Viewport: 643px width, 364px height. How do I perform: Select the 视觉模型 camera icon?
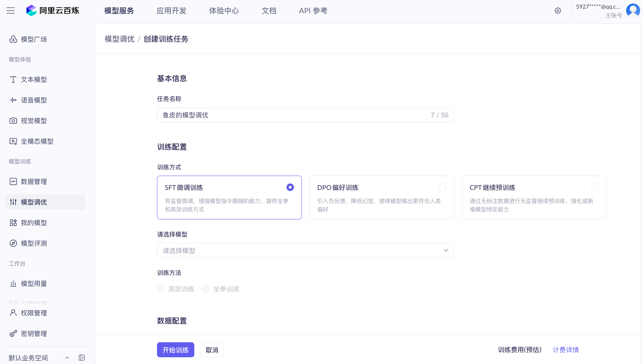click(13, 121)
